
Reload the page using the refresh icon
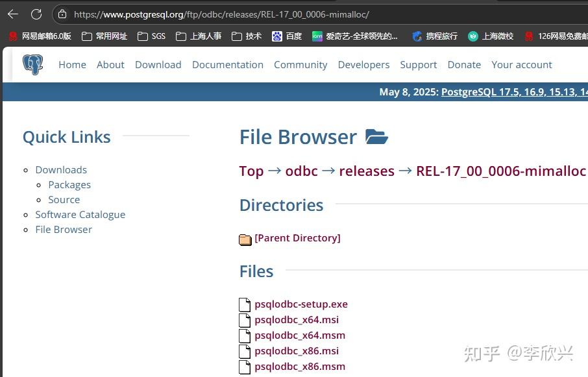(x=37, y=13)
